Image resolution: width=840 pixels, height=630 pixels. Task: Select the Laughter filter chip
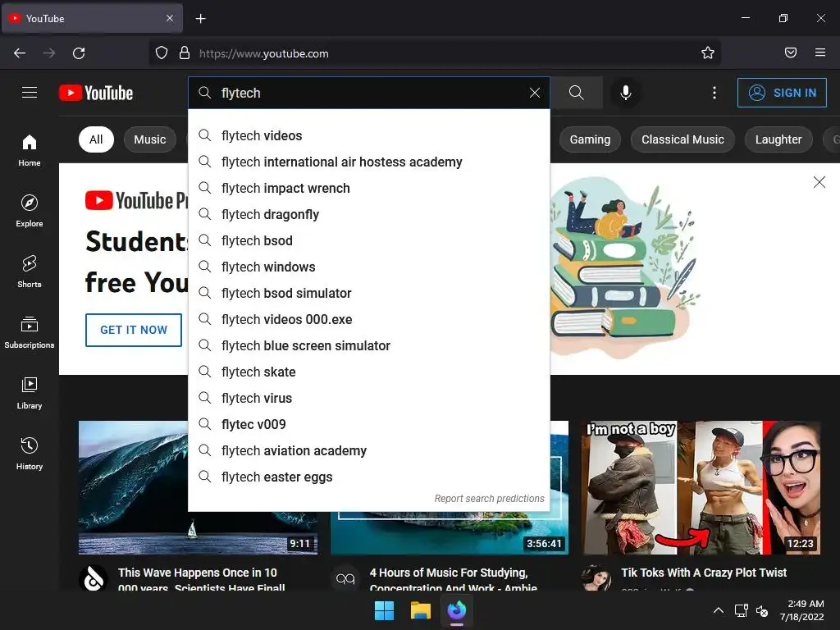(778, 139)
